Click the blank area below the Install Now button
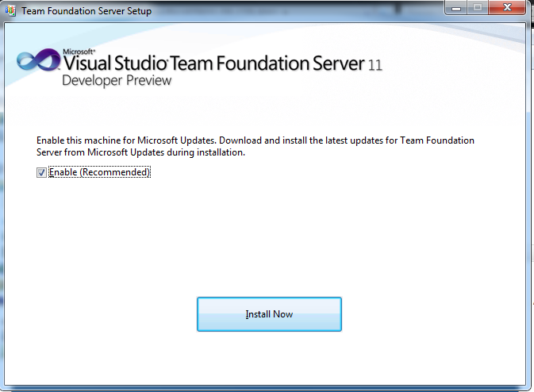 [x=269, y=357]
